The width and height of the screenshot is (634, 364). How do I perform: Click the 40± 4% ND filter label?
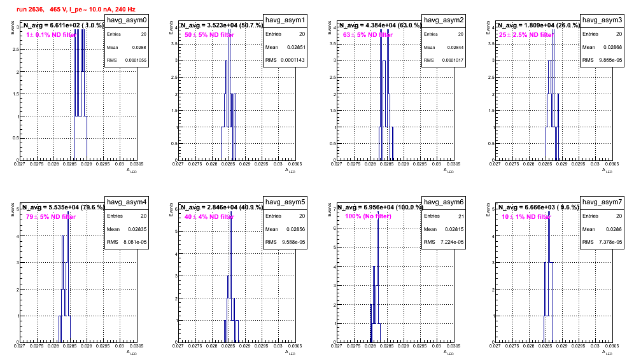209,217
